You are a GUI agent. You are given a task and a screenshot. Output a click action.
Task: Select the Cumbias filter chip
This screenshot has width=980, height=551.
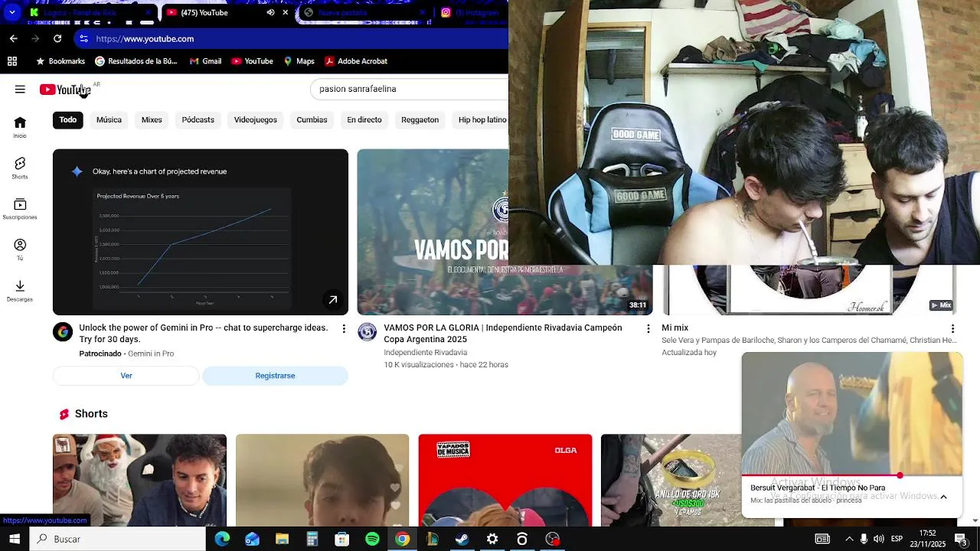pyautogui.click(x=312, y=120)
